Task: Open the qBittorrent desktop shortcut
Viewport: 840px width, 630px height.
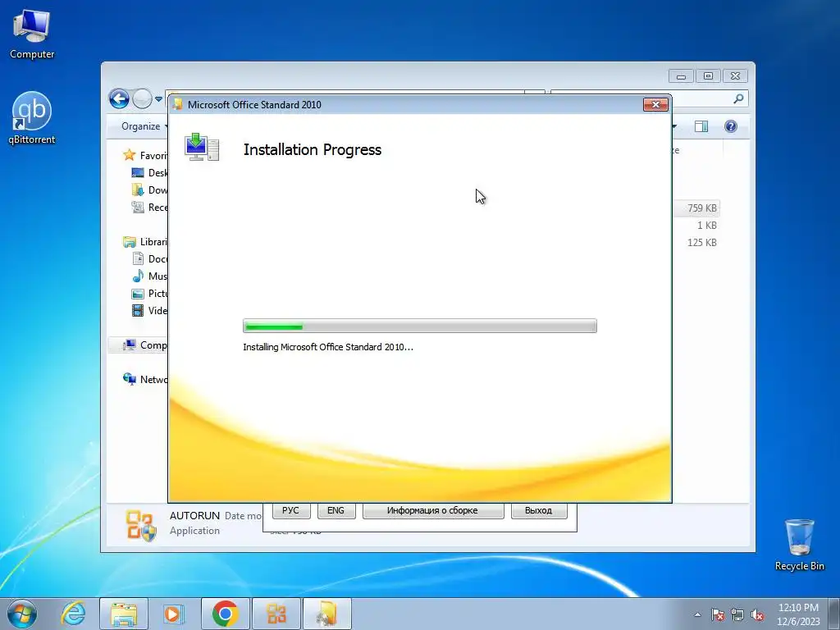Action: 32,118
